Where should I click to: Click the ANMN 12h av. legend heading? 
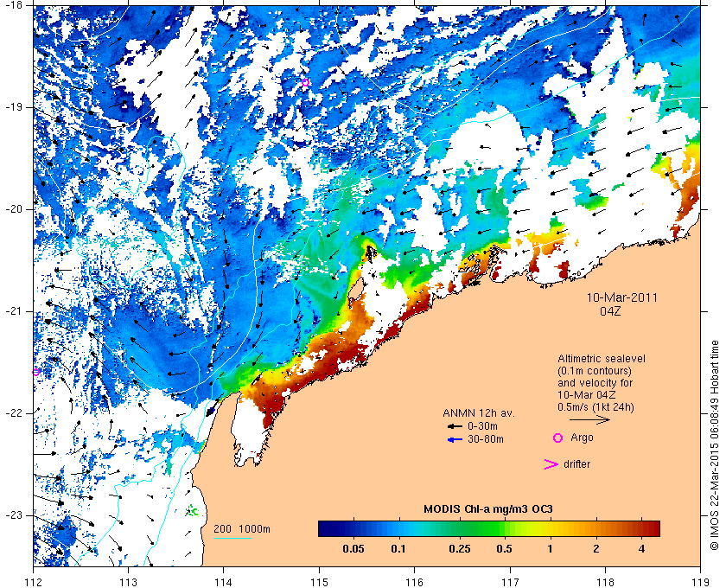point(479,413)
